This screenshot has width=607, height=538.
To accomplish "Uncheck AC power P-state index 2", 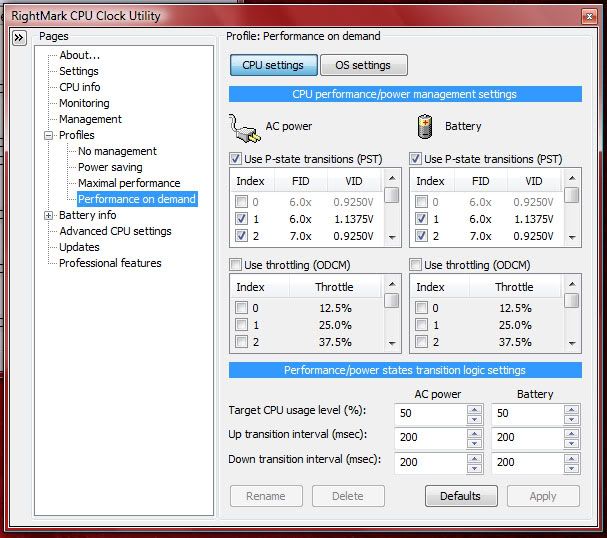I will [x=242, y=235].
